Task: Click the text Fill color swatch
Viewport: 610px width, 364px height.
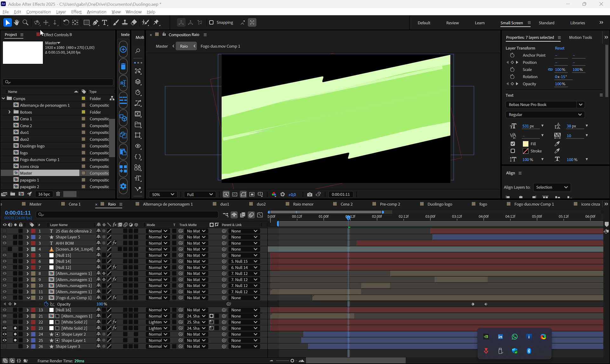Action: pyautogui.click(x=525, y=144)
